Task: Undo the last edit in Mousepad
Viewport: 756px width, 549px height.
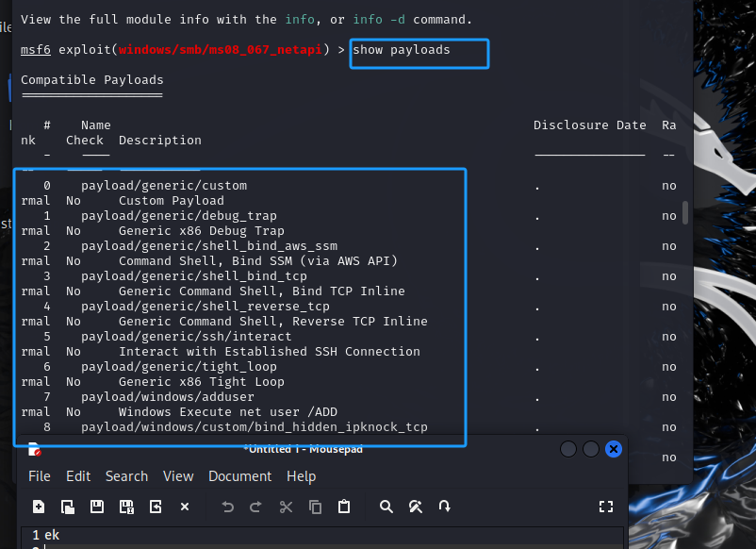Action: click(227, 507)
